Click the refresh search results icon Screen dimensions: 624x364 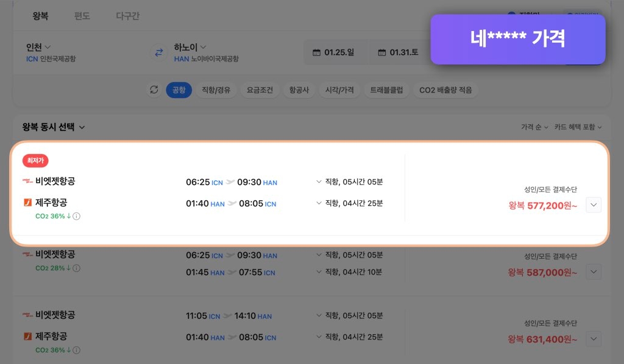point(154,89)
